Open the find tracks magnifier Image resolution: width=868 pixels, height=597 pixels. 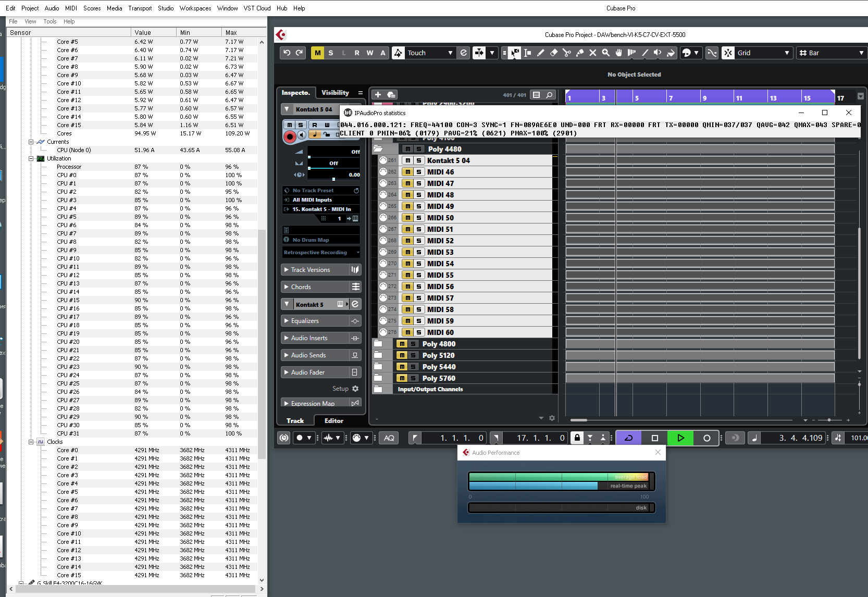coord(549,95)
